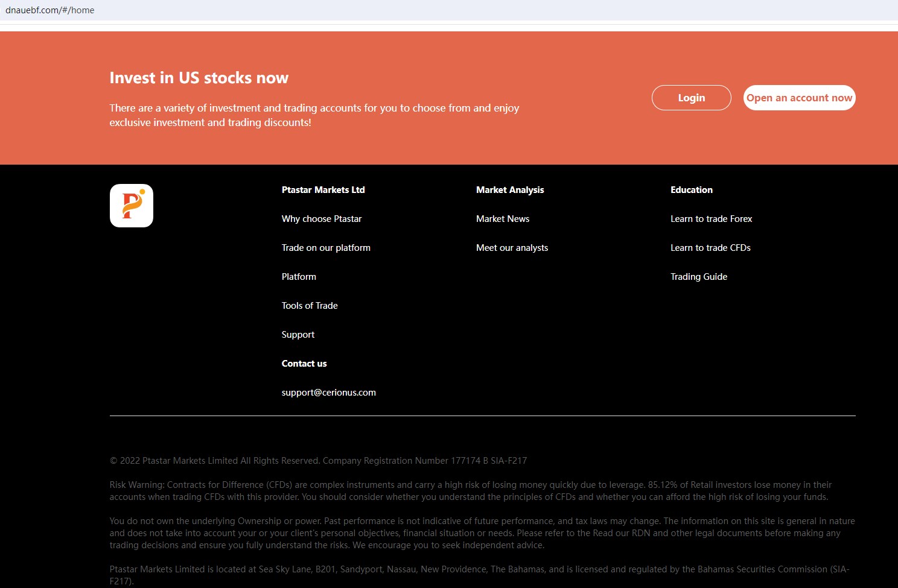Click the Ptastar Markets Ltd heading

(x=323, y=190)
